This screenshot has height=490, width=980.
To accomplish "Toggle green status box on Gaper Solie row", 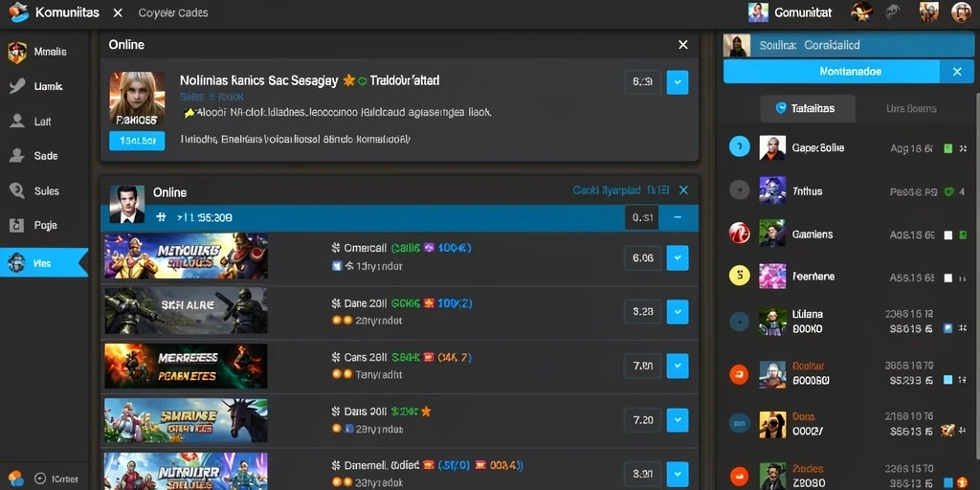I will coord(947,148).
